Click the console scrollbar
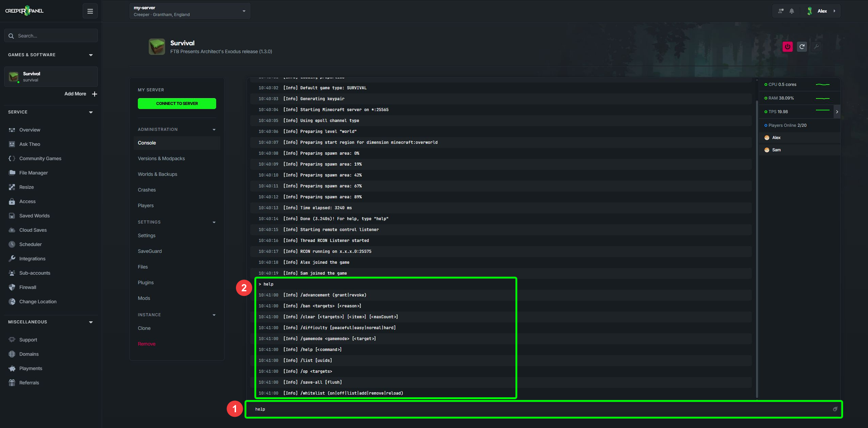The width and height of the screenshot is (868, 428). coord(757,249)
